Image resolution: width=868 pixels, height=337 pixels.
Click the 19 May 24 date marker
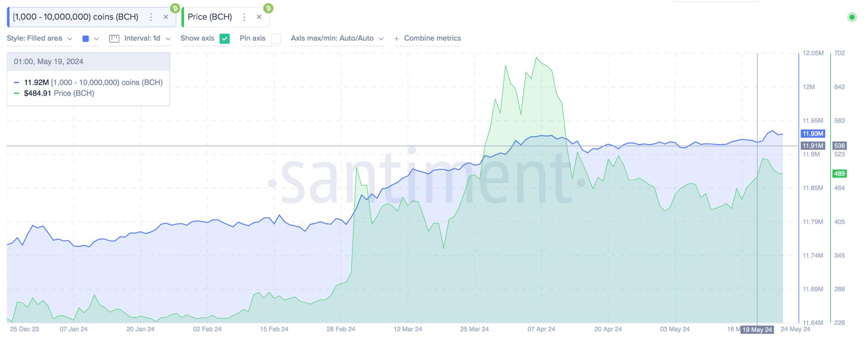(x=757, y=329)
